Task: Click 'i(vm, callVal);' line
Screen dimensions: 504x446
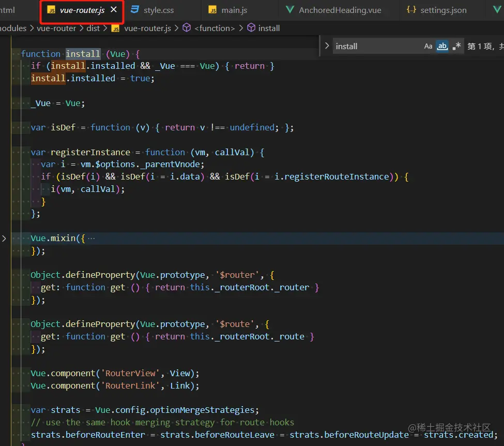Action: tap(88, 189)
